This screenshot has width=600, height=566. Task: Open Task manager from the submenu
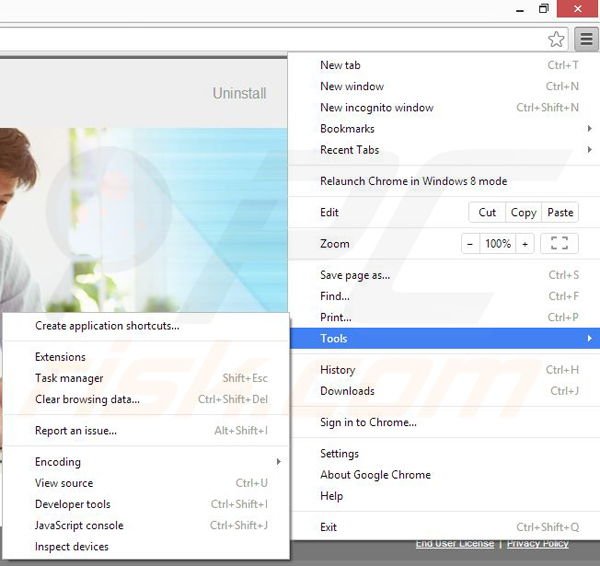click(x=69, y=378)
